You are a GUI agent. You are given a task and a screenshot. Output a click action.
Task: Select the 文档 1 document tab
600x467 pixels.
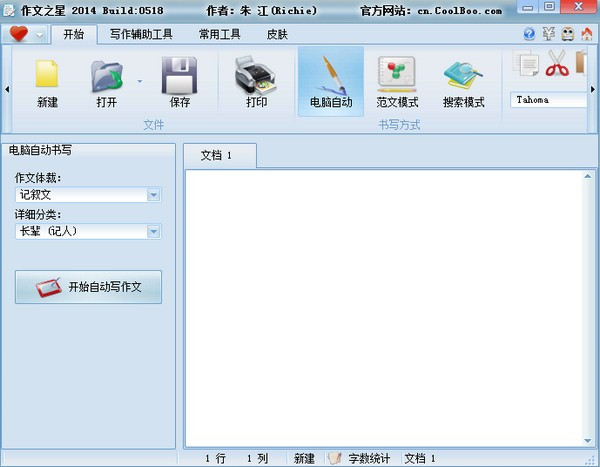(220, 155)
